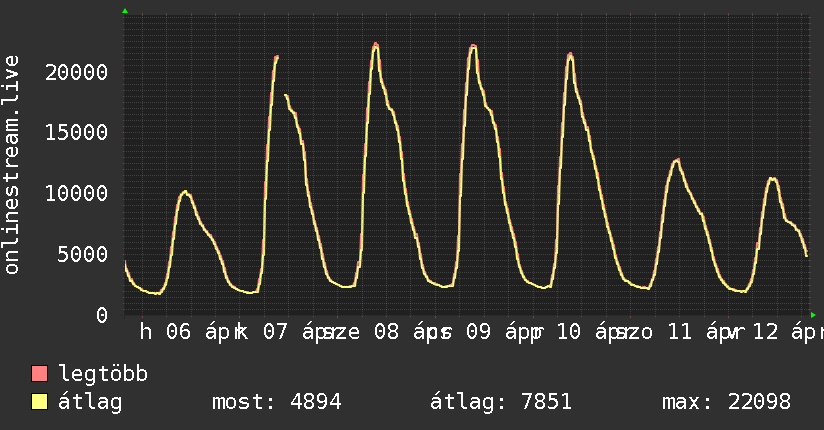Image resolution: width=824 pixels, height=430 pixels.
Task: Click the onlinestream.live vertical axis title
Action: [11, 165]
